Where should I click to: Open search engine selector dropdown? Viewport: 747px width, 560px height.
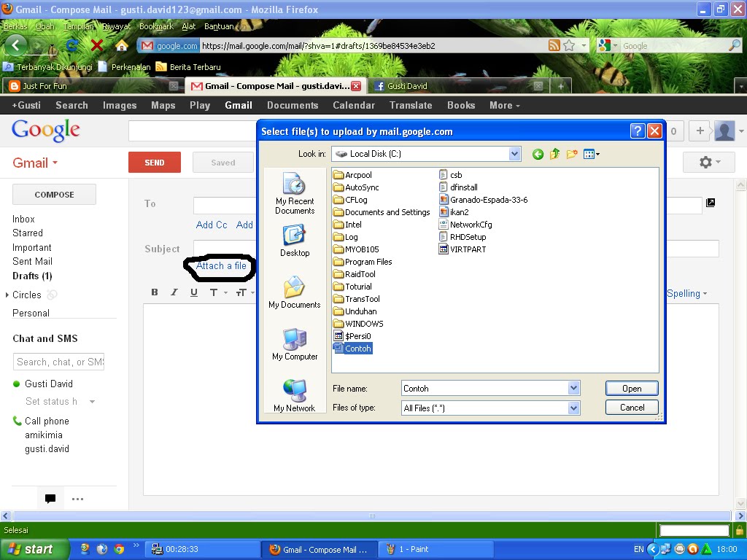click(x=608, y=46)
